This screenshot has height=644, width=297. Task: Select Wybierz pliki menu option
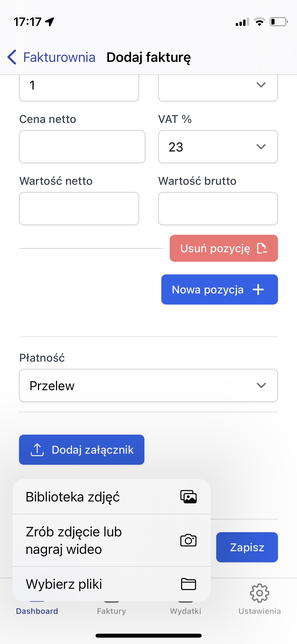click(x=64, y=584)
